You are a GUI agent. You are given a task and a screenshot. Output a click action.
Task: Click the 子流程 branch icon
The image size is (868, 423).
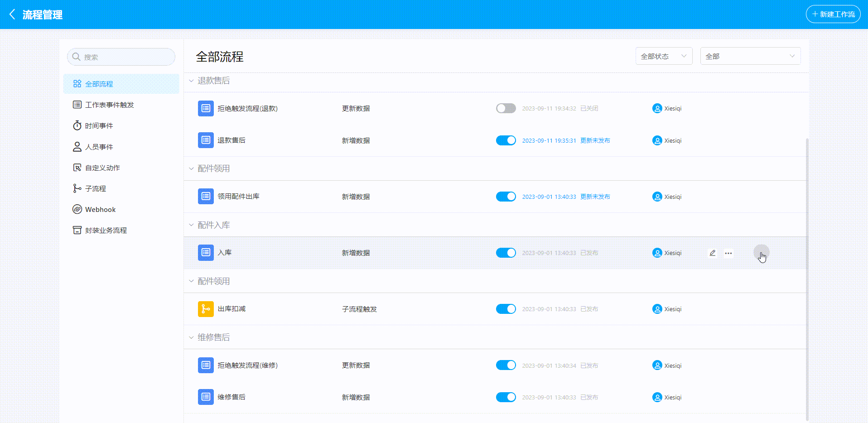pos(77,188)
